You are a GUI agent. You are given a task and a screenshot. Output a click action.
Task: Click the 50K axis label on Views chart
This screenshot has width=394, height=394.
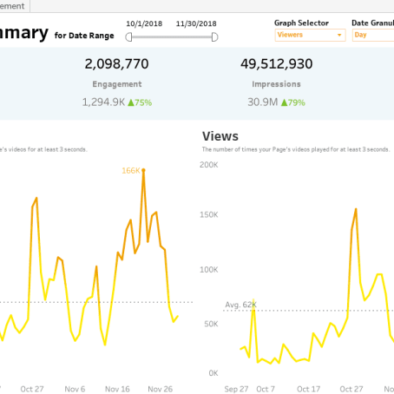coord(211,324)
